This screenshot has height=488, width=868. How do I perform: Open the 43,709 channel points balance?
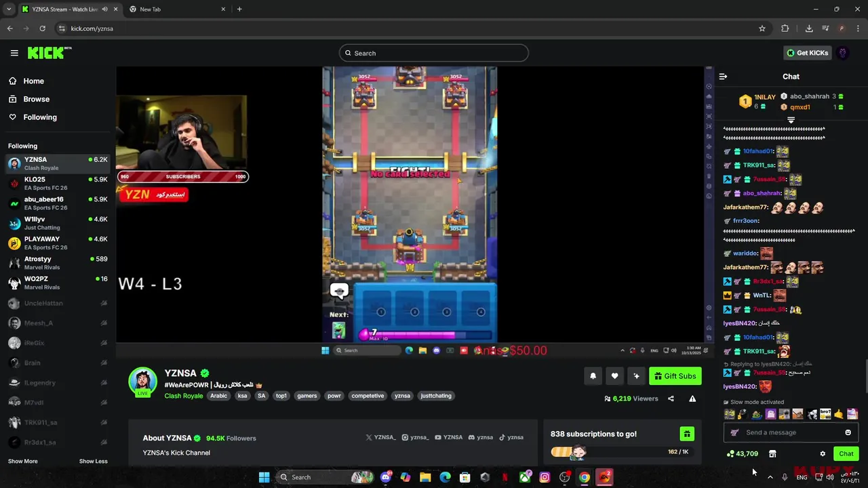coord(742,454)
